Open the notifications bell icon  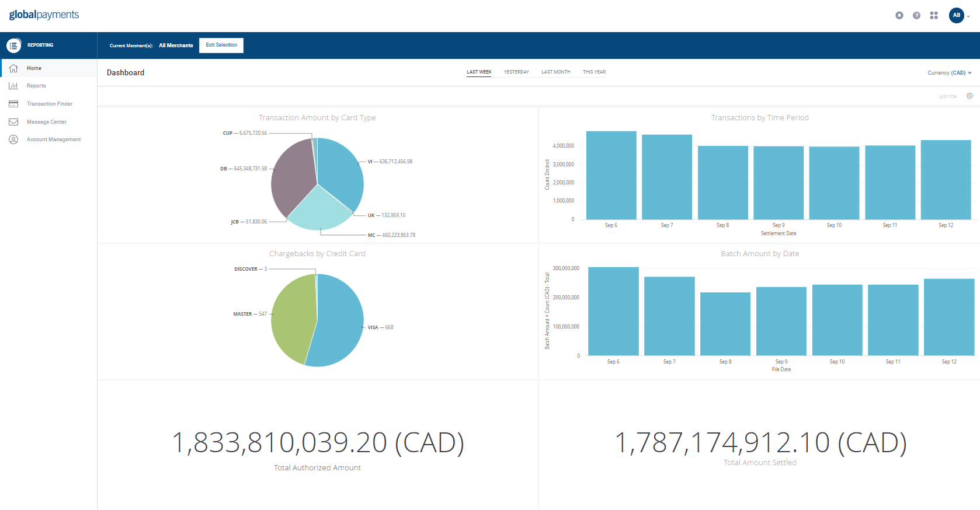(x=899, y=15)
